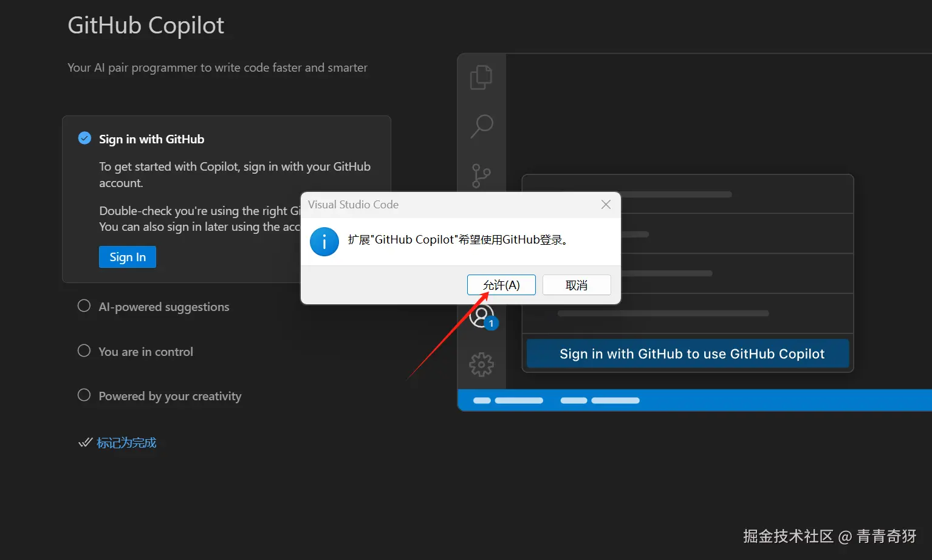Click the Visual Studio Code dialog title
932x560 pixels.
353,205
